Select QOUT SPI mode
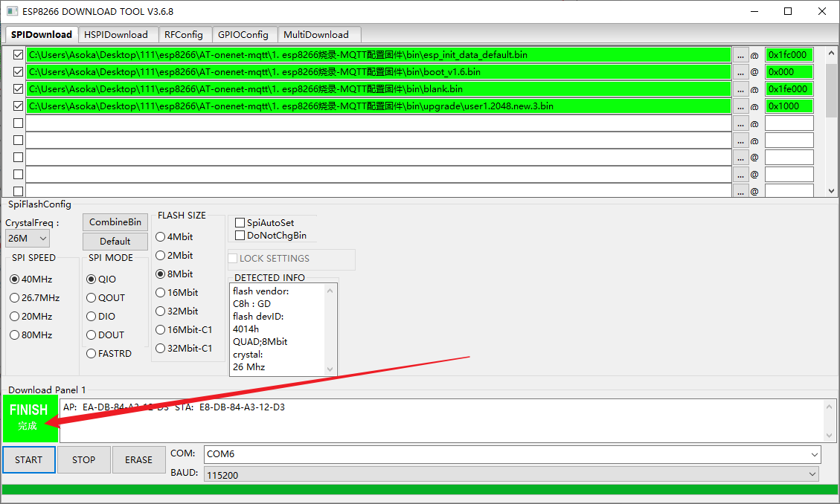This screenshot has height=504, width=840. tap(106, 298)
